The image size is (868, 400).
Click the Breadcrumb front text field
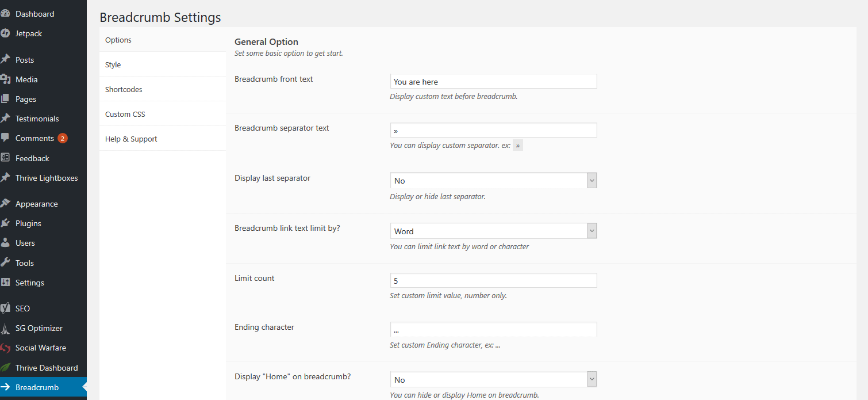point(493,81)
